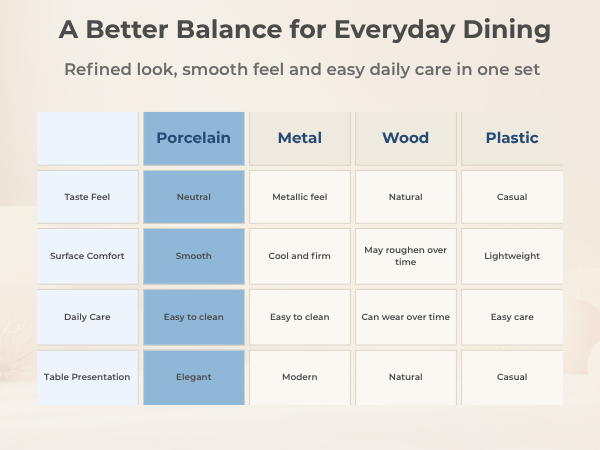The image size is (600, 450).
Task: Click the Elegant cell under Porcelain
Action: point(194,377)
